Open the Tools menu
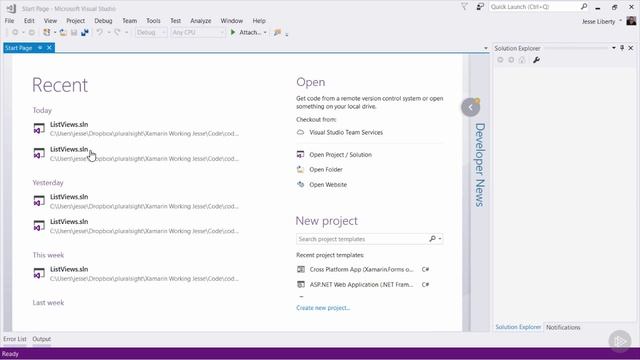 (153, 20)
